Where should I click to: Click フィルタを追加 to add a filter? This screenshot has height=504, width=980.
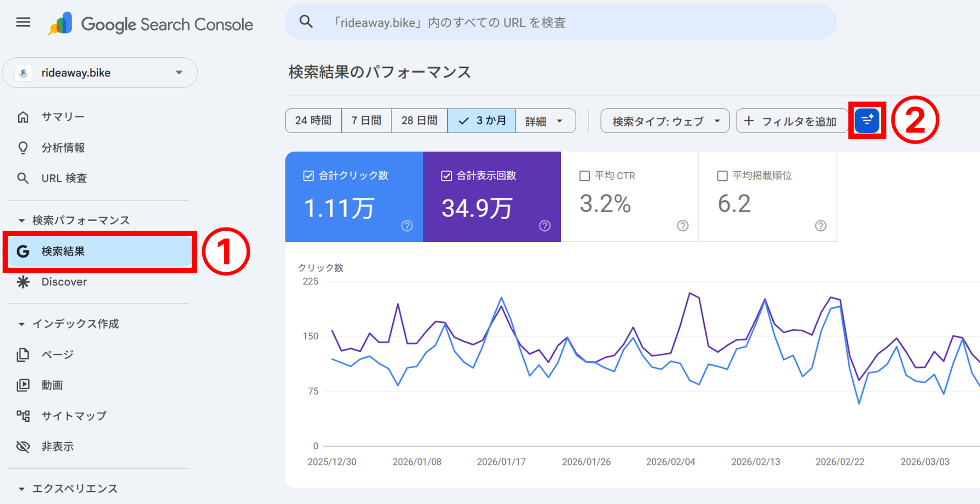791,121
